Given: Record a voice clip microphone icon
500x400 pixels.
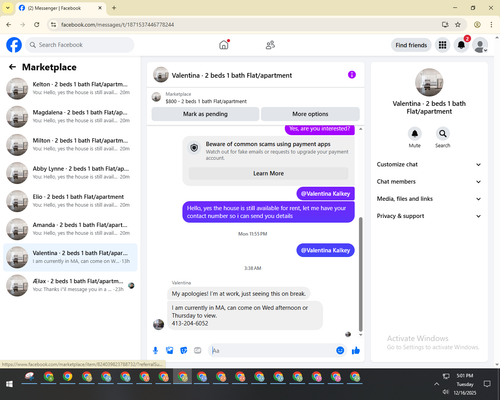Looking at the screenshot, I should pos(155,350).
